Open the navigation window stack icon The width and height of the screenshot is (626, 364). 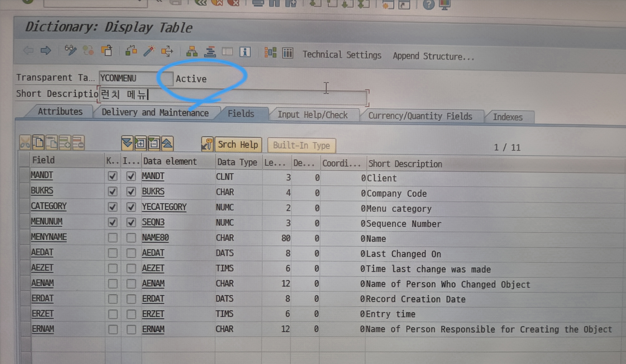(x=210, y=52)
